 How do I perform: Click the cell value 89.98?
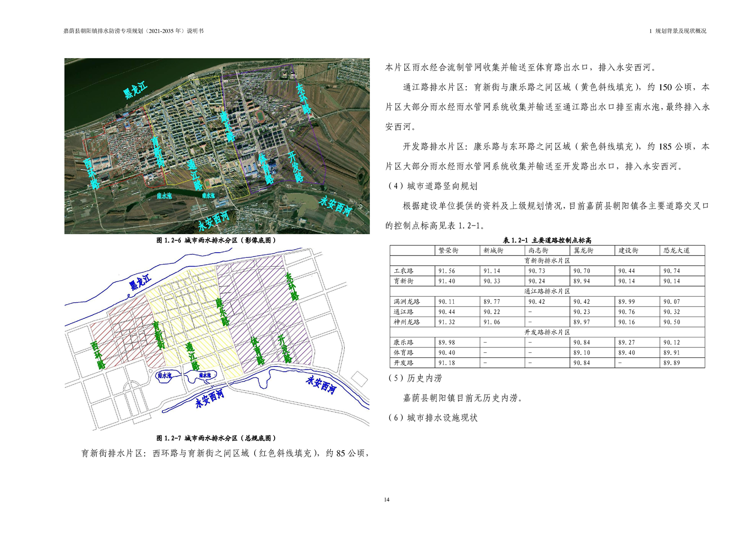tap(447, 343)
